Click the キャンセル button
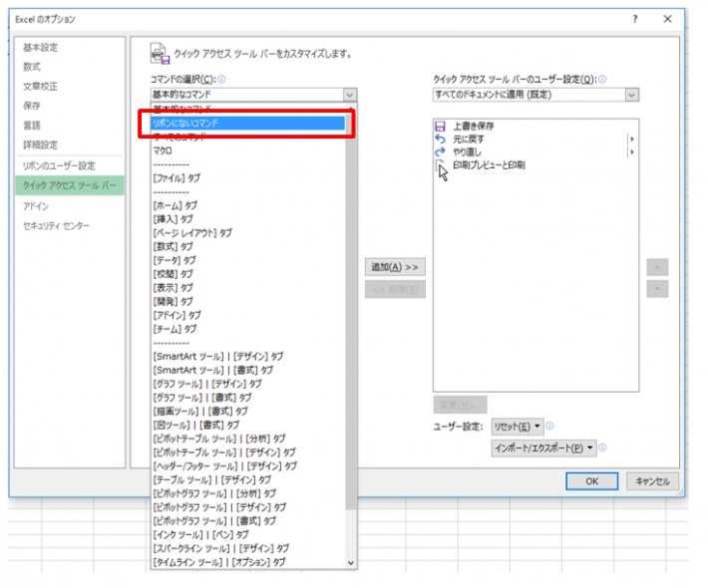708x588 pixels. coord(652,481)
